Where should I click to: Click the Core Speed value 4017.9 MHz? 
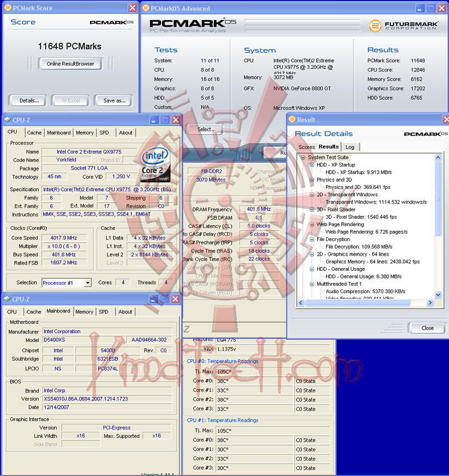click(x=64, y=238)
